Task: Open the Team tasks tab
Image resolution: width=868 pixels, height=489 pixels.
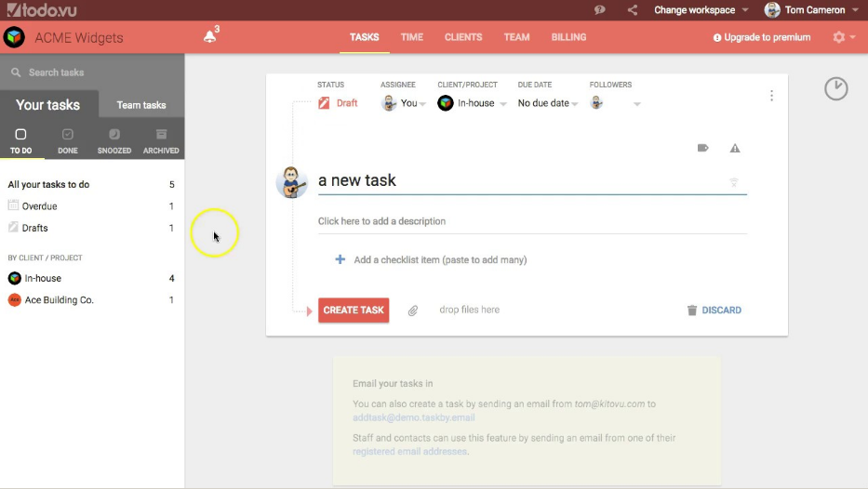Action: click(141, 105)
